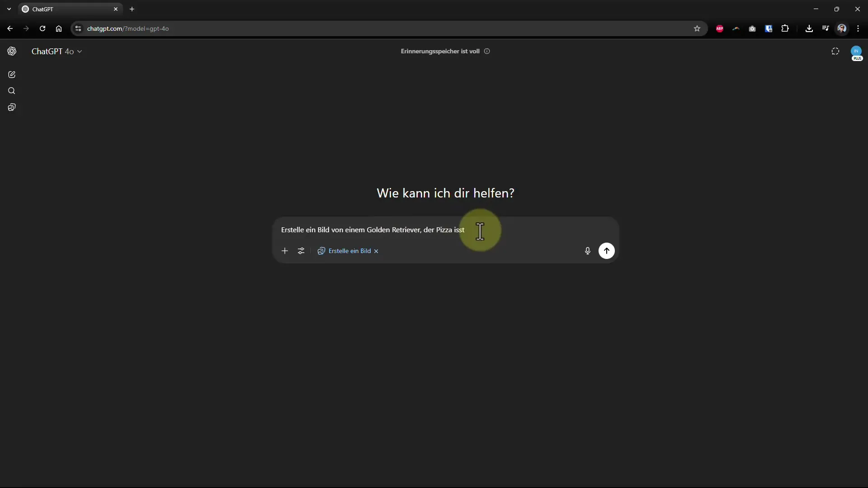Screen dimensions: 868x488
Task: Click 'Wie kann ich dir helfen?' heading
Action: [x=445, y=193]
